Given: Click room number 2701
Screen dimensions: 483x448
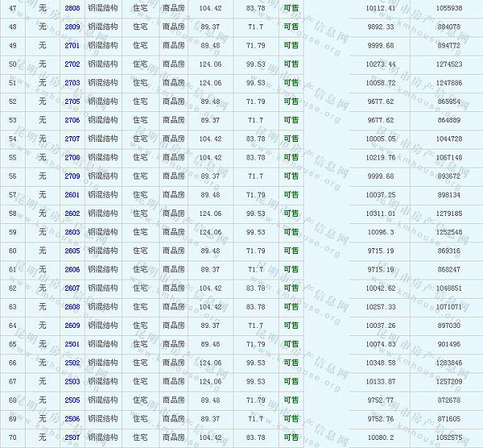Looking at the screenshot, I should pos(72,45).
